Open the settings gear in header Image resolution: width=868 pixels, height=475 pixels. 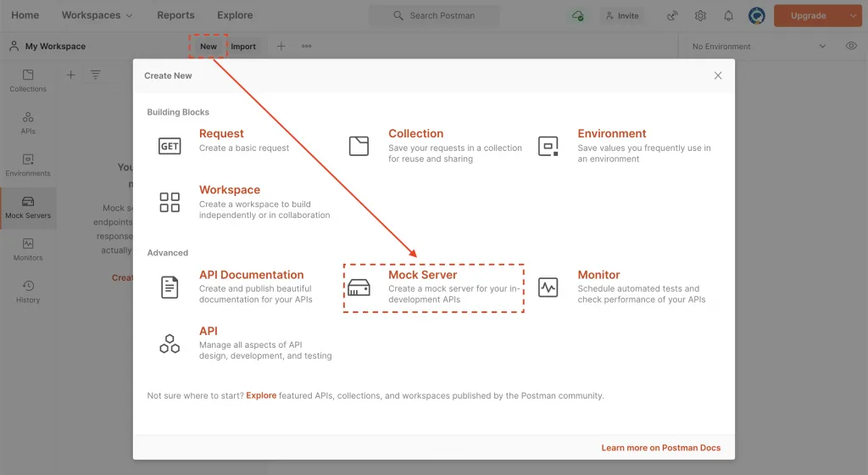point(700,15)
